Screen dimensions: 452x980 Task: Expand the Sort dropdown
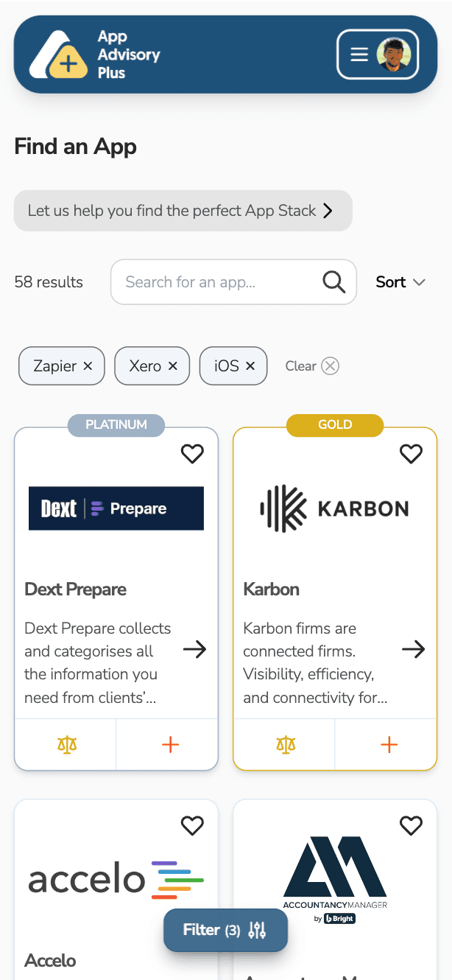400,282
